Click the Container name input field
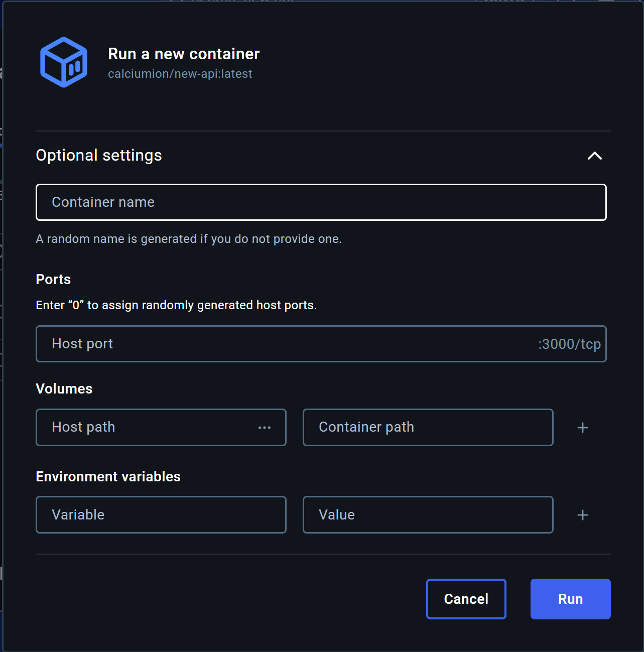644x652 pixels. coord(321,202)
